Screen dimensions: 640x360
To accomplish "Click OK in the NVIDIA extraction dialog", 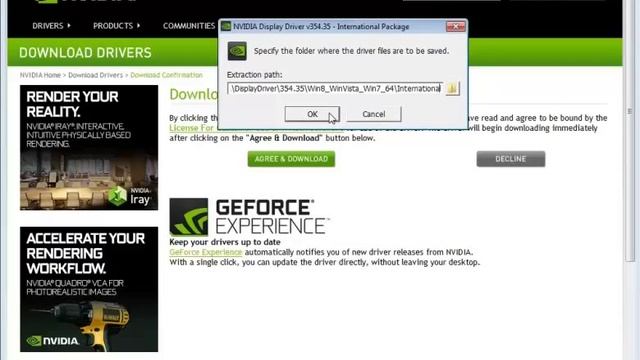I will click(312, 114).
